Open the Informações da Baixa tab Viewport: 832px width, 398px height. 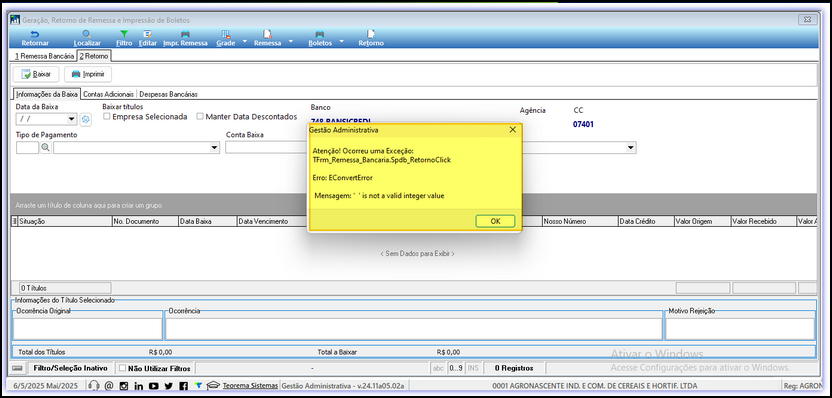tap(47, 94)
